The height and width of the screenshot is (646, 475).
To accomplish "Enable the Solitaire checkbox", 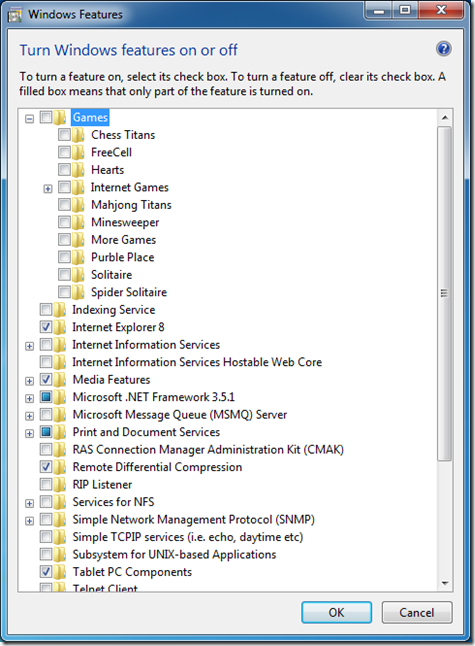I will (64, 274).
